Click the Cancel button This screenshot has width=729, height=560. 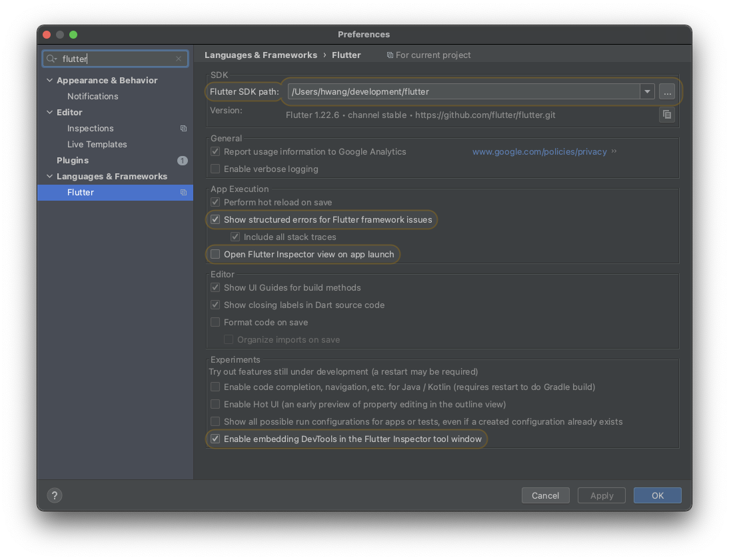545,495
